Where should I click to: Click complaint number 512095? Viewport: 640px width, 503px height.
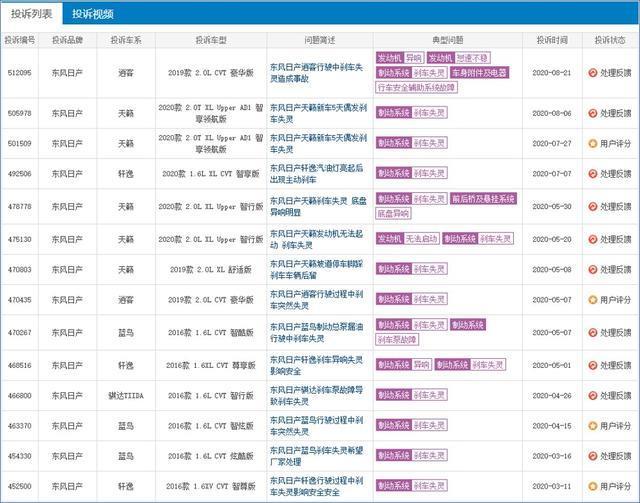coord(20,73)
